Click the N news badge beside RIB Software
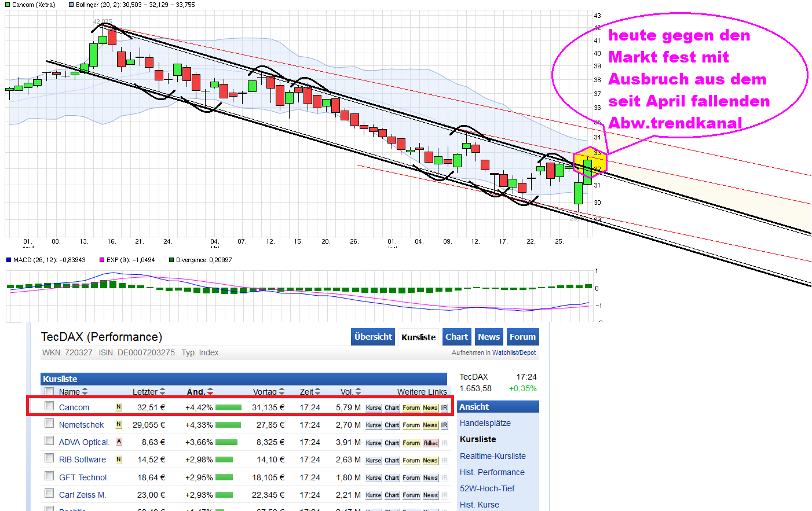 point(119,459)
